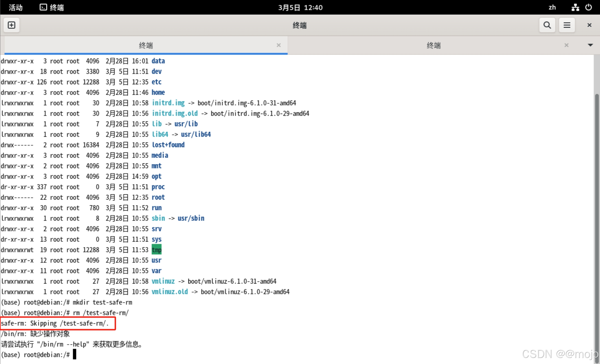
Task: Click the wired network icon in top bar
Action: 575,7
